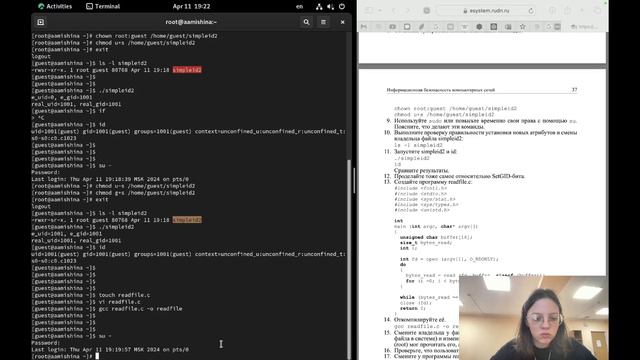640x360 pixels.
Task: Click the 'touch readfile.c' command line
Action: pyautogui.click(x=91, y=295)
